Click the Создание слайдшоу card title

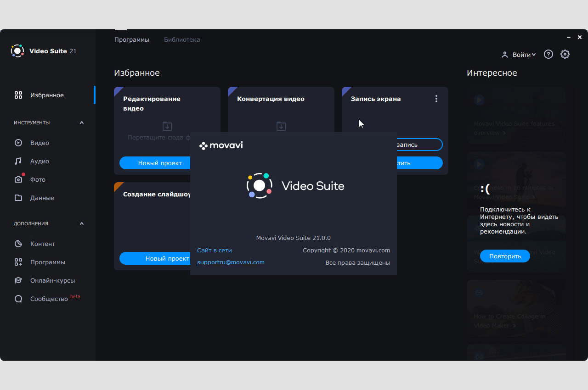pos(157,194)
